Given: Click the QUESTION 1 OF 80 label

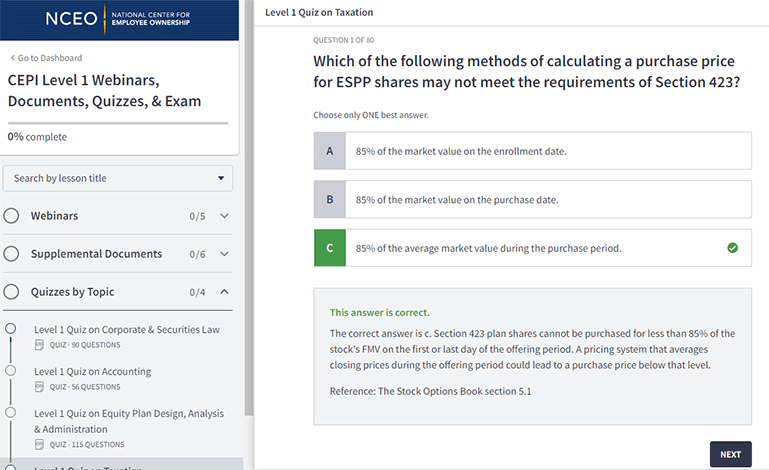Looking at the screenshot, I should [343, 40].
